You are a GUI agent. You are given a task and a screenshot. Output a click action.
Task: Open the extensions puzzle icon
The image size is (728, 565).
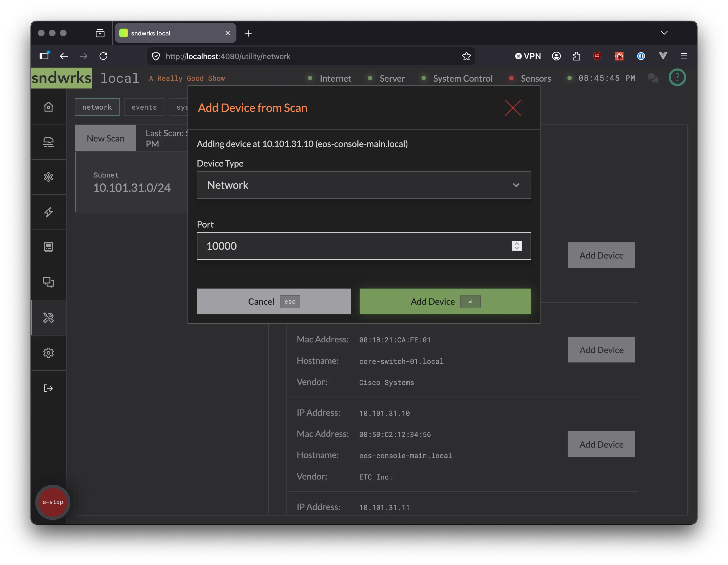(576, 56)
